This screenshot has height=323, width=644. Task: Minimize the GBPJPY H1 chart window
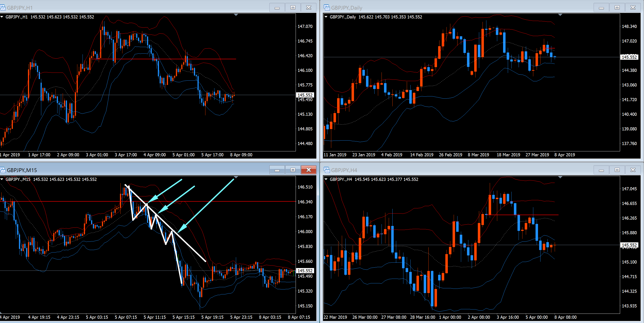tap(277, 8)
